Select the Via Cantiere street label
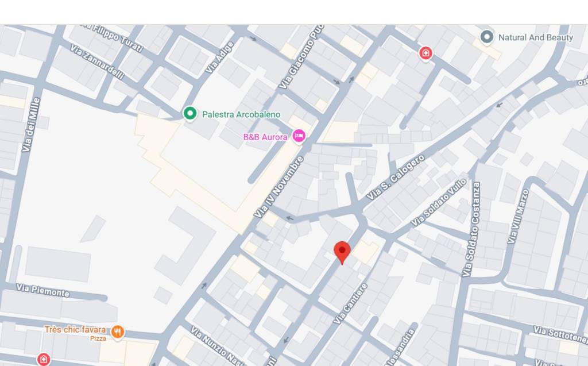Screen dimensions: 588x366 (350, 304)
